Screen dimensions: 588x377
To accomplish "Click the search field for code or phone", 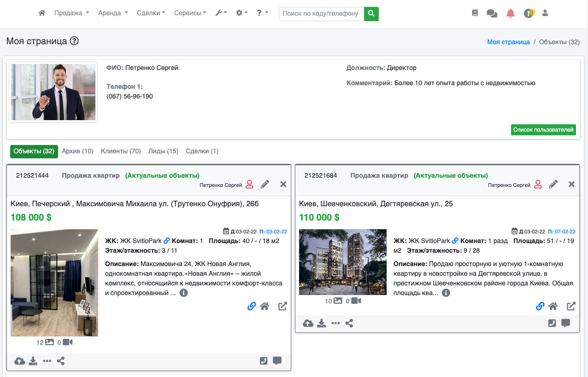I will (321, 14).
